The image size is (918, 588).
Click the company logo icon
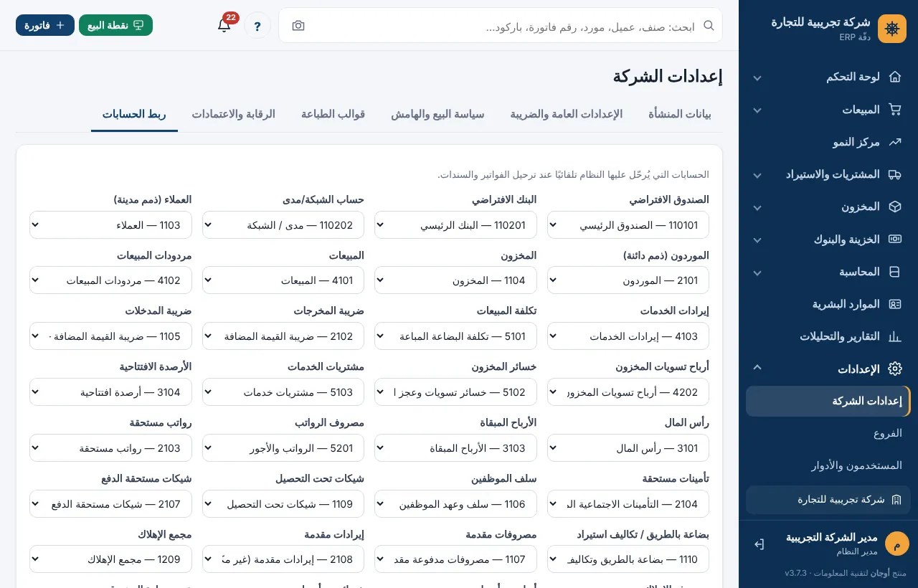tap(892, 29)
